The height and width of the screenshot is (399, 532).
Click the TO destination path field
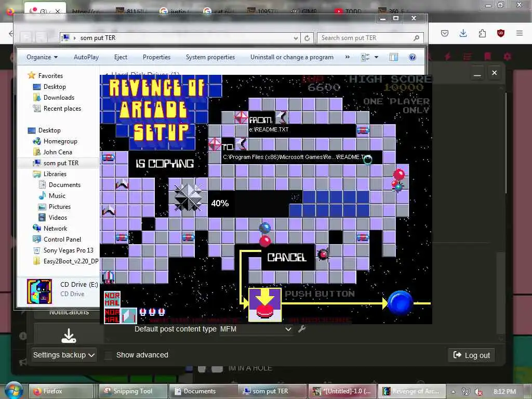tap(302, 157)
